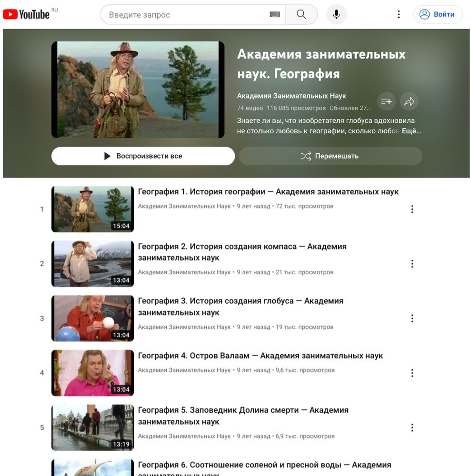
Task: Click Перемешать shuffle button
Action: [331, 156]
